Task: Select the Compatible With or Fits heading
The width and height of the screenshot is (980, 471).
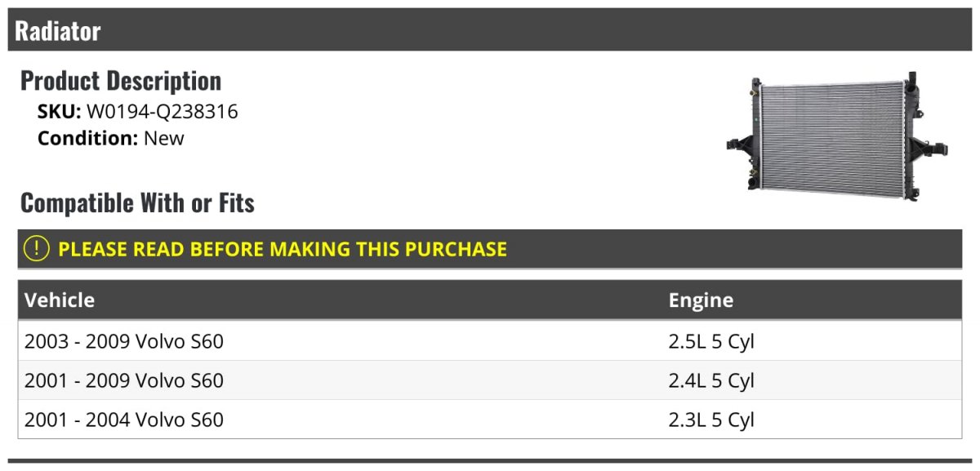Action: pyautogui.click(x=137, y=202)
